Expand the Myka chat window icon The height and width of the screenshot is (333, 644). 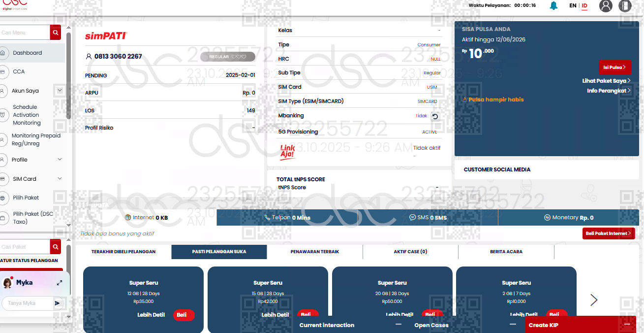60,283
